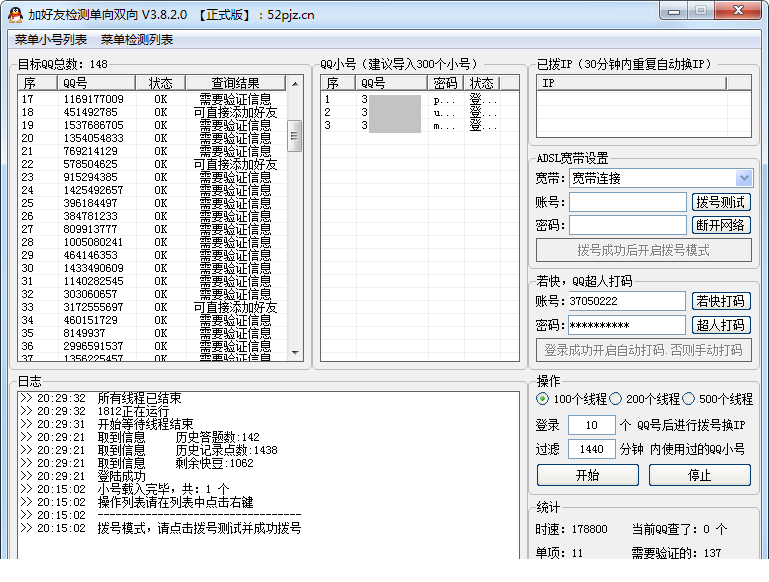Screen dimensions: 769x582
Task: Click the 若快 account field with 37050222
Action: (x=626, y=301)
